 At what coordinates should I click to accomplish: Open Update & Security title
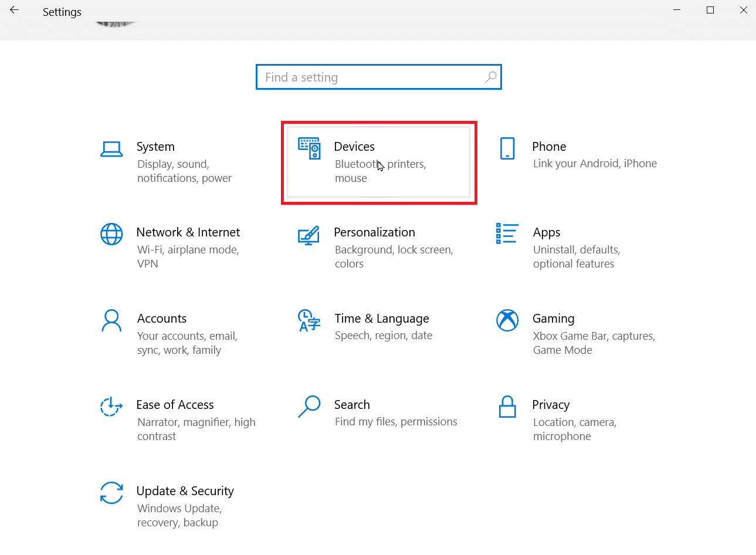tap(185, 491)
